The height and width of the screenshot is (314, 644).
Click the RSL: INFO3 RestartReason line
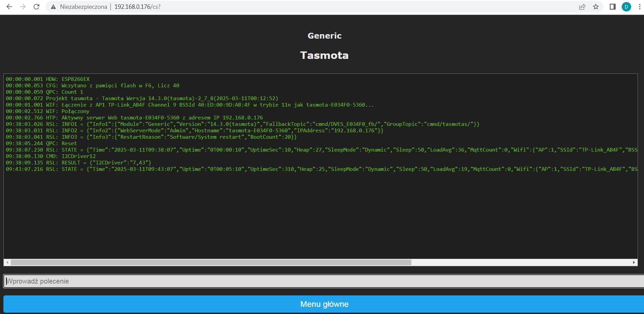151,137
